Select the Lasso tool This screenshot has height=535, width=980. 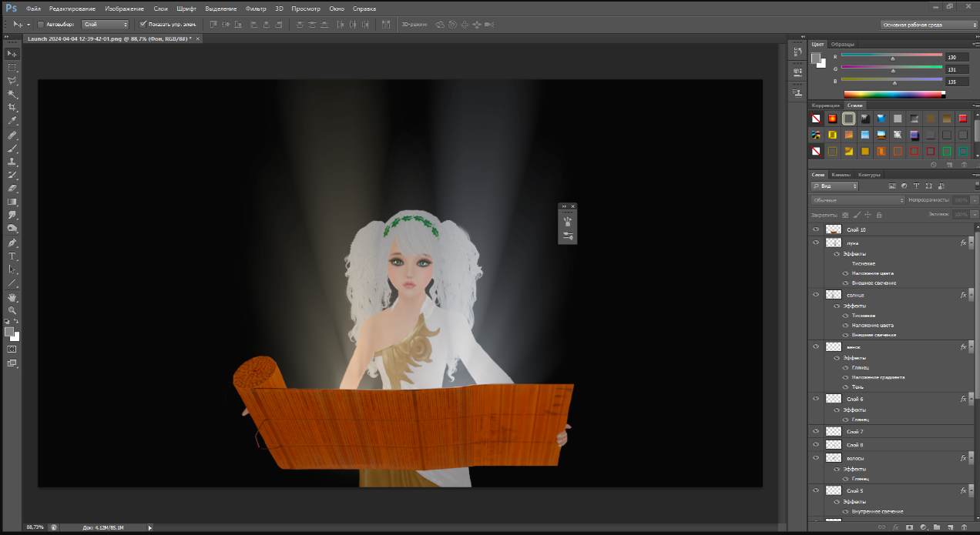click(12, 81)
